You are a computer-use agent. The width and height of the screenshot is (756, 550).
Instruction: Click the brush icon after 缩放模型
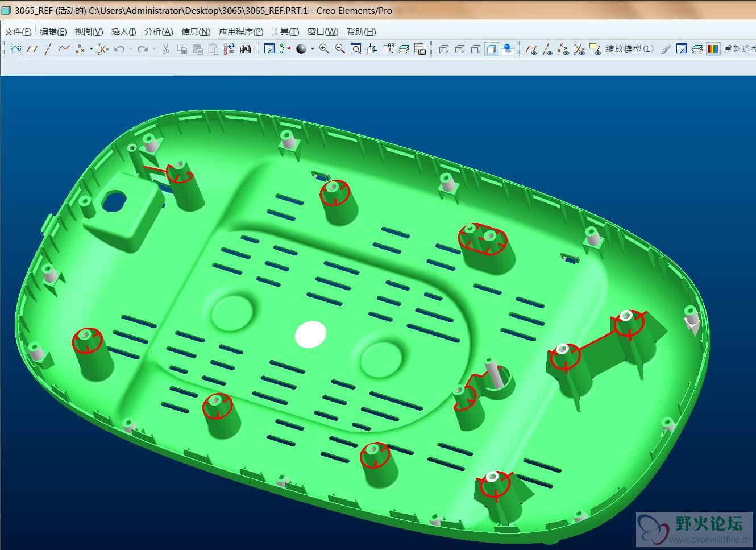[666, 49]
